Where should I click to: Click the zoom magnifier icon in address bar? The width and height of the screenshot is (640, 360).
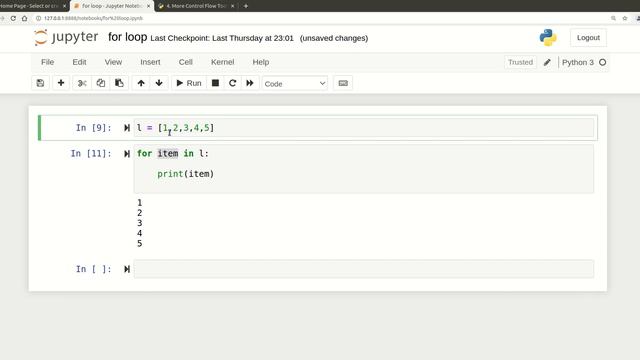point(613,18)
